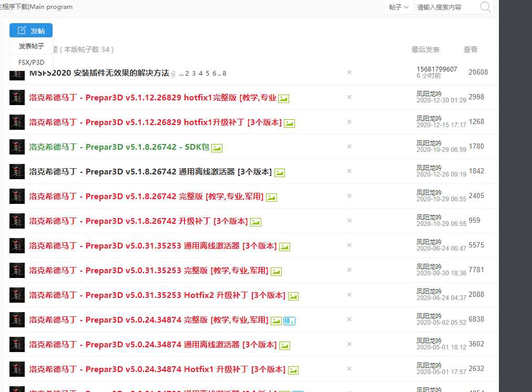Click the blue 发帖 button
532x392 pixels.
click(31, 30)
